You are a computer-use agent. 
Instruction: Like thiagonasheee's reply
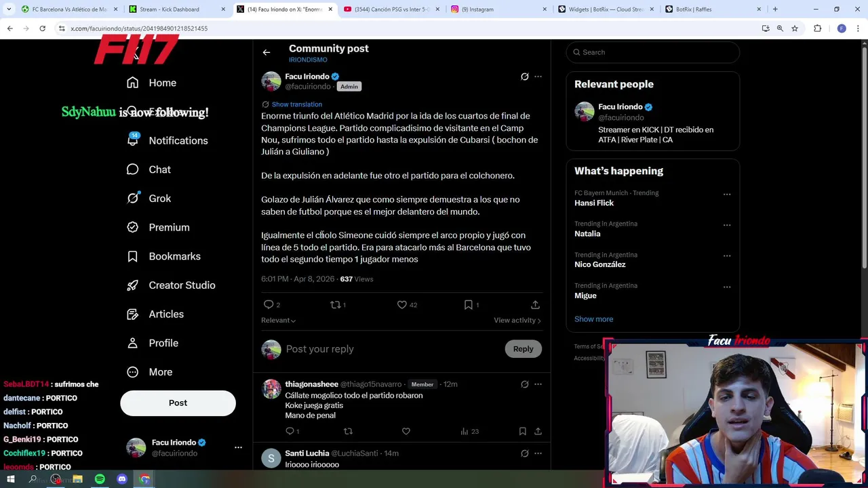[406, 431]
